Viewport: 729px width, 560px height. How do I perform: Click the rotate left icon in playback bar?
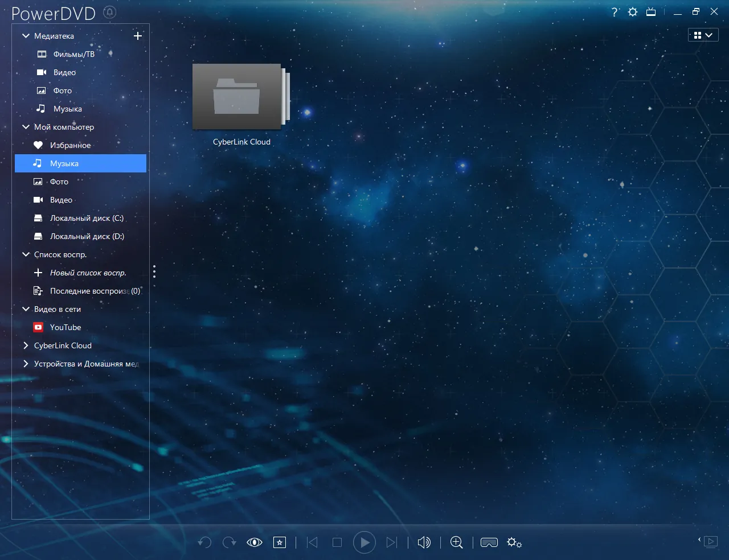point(205,542)
